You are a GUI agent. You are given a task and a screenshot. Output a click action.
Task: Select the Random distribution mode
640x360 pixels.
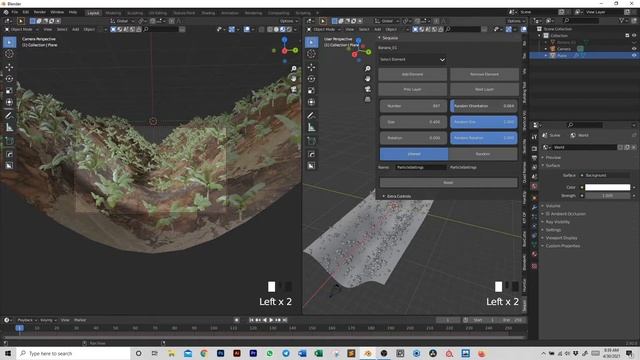click(483, 154)
